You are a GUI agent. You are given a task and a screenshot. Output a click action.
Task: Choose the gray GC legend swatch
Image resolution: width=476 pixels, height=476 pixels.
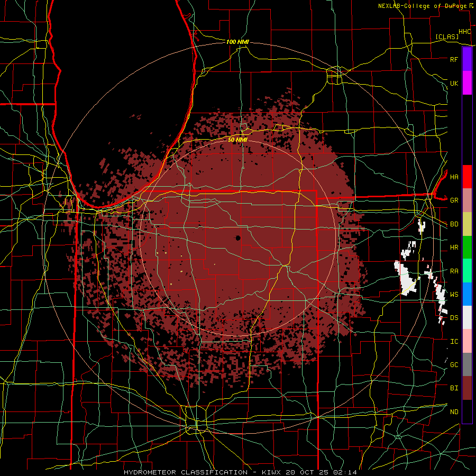467,364
